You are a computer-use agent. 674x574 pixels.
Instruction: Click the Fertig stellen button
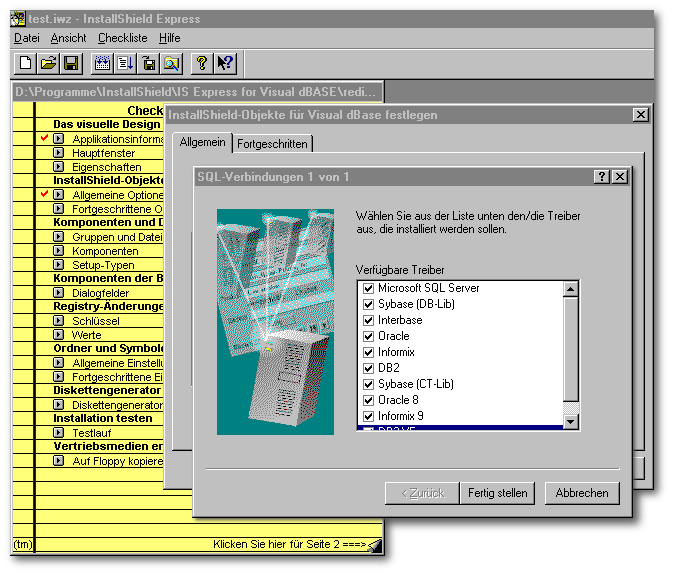pos(497,493)
